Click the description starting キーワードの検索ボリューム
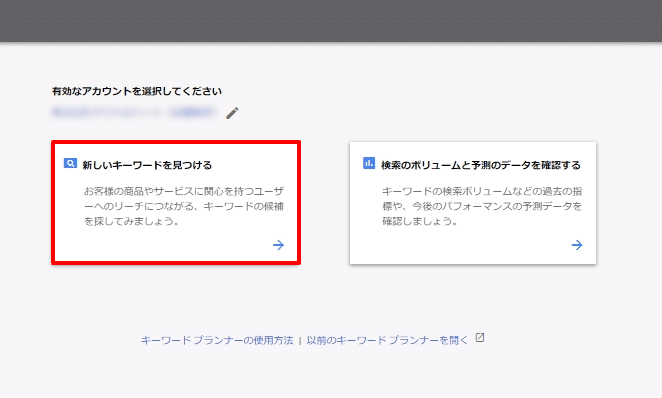 click(x=482, y=206)
